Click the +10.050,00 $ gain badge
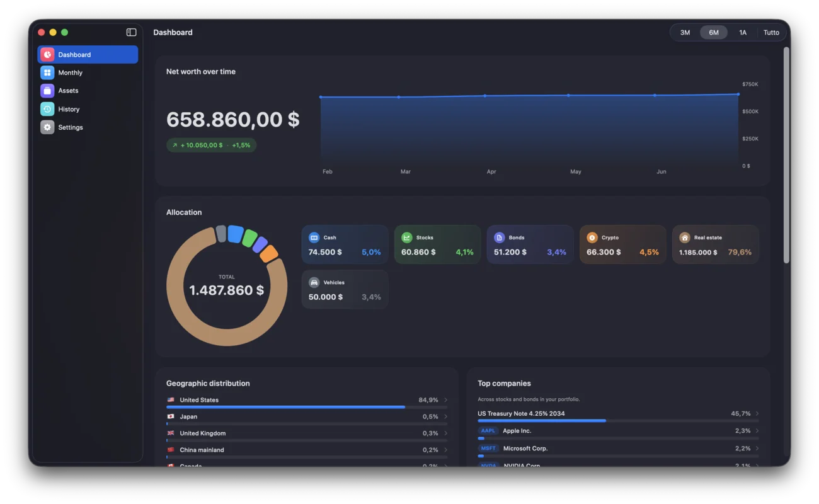 (x=211, y=146)
